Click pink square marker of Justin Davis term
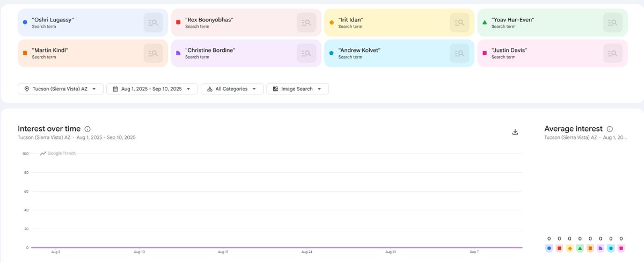Viewport: 644px width, 263px height. click(x=485, y=53)
